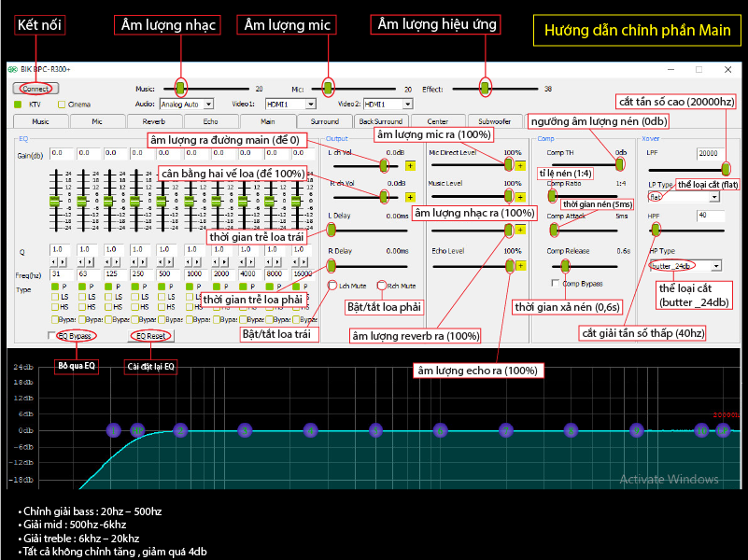
Task: Select EQ node 2 on the graph
Action: (x=180, y=431)
